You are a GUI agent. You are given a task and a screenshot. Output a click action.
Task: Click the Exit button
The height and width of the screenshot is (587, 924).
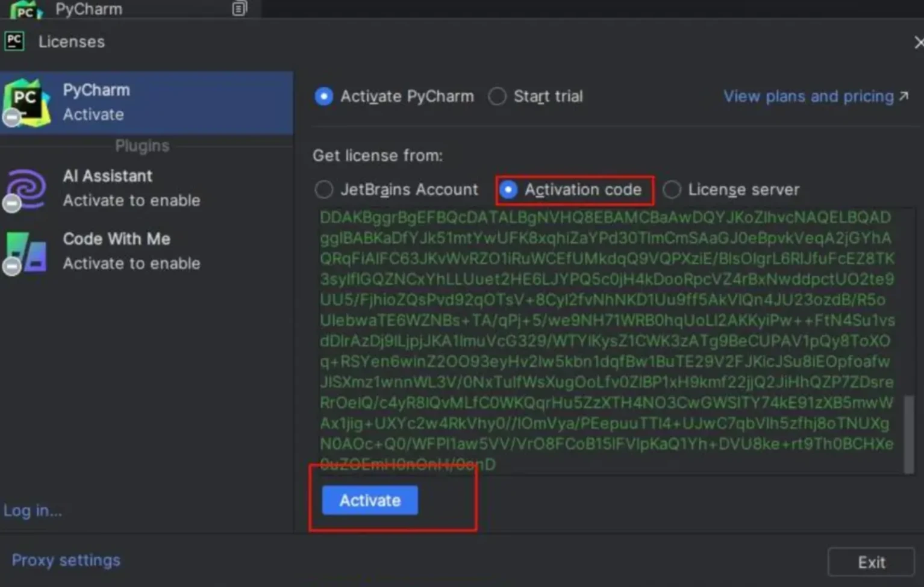pyautogui.click(x=871, y=562)
